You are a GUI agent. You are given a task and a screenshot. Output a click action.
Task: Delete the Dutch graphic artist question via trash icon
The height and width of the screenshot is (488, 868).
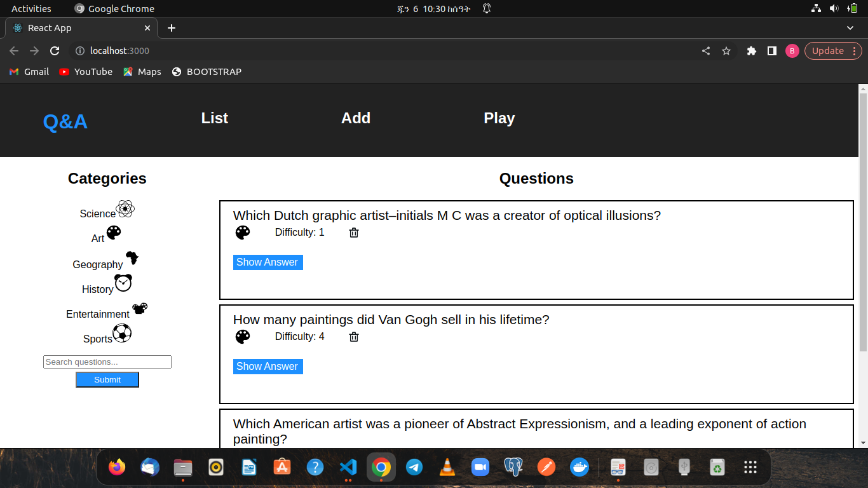[353, 233]
